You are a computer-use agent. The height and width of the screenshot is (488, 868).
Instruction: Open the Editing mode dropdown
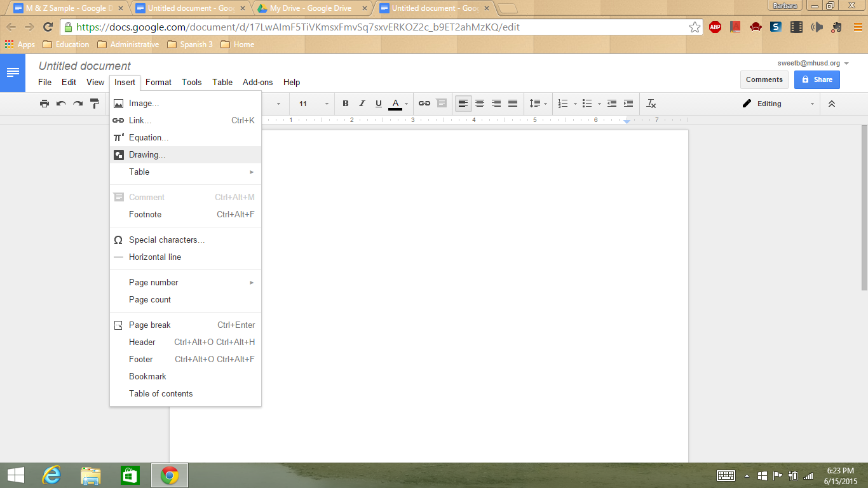[778, 104]
